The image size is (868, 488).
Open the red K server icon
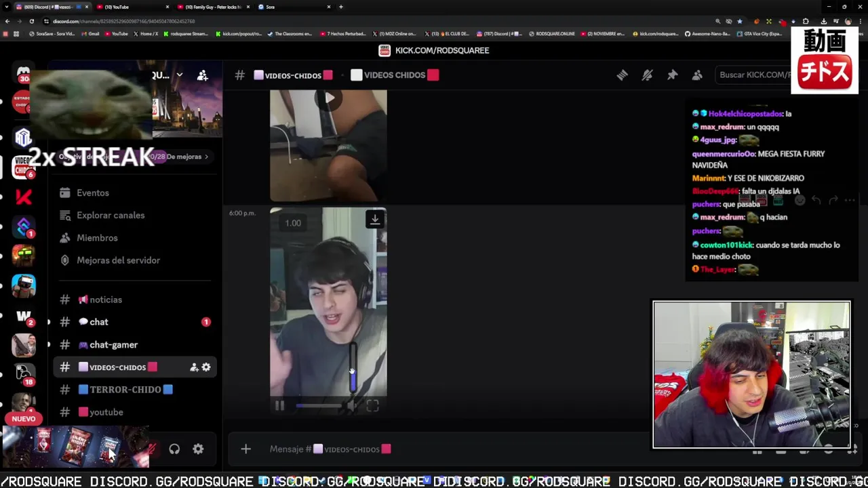(x=24, y=197)
